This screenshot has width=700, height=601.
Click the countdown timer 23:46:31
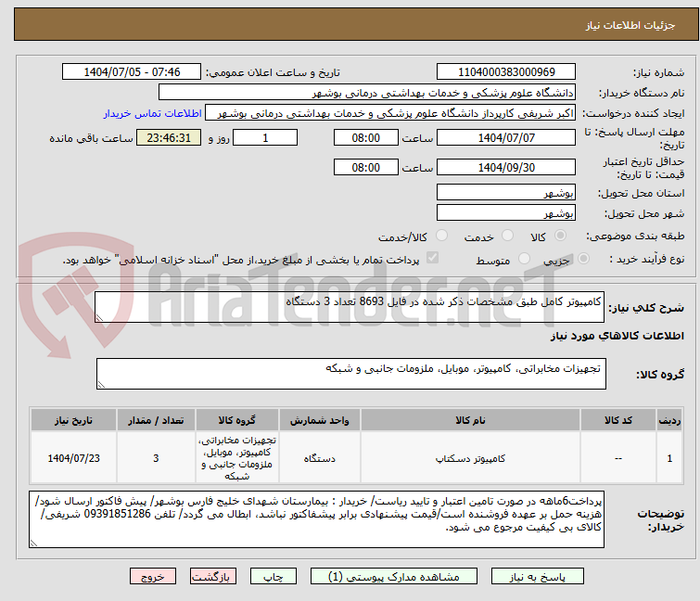pos(169,137)
